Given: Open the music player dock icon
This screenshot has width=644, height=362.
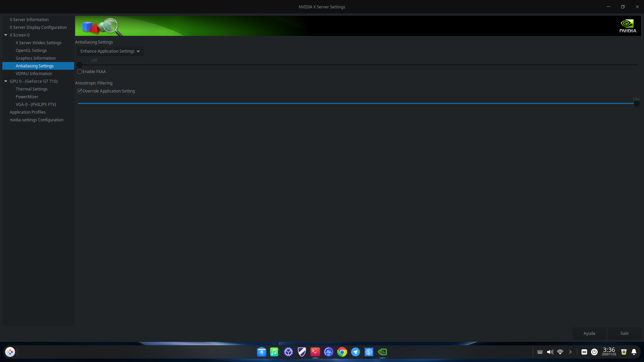Looking at the screenshot, I should click(275, 352).
